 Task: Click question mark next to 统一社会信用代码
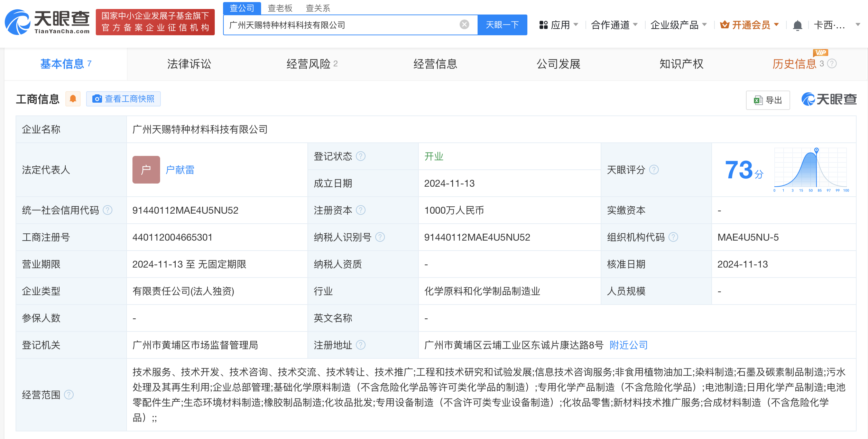point(108,210)
